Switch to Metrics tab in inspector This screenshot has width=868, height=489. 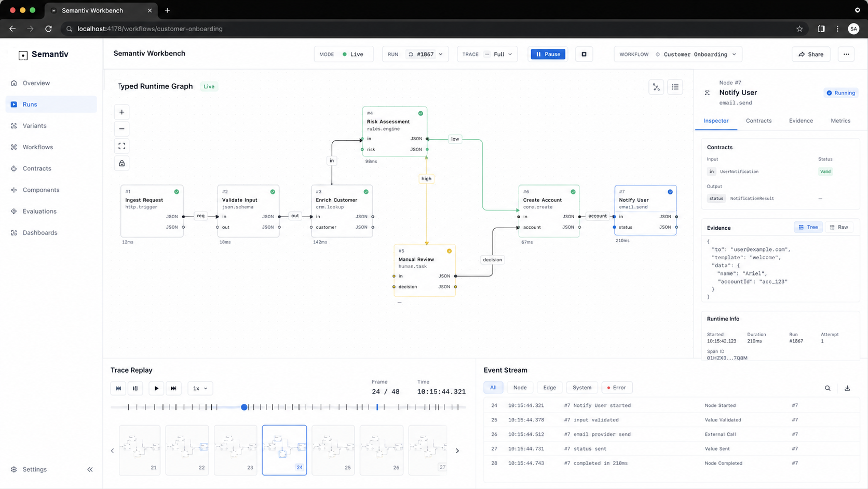click(x=840, y=121)
